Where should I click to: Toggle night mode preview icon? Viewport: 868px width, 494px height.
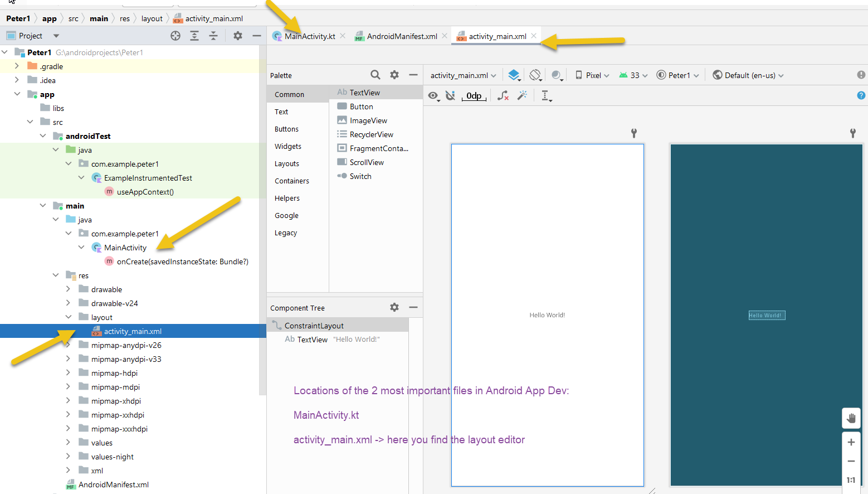[x=557, y=75]
